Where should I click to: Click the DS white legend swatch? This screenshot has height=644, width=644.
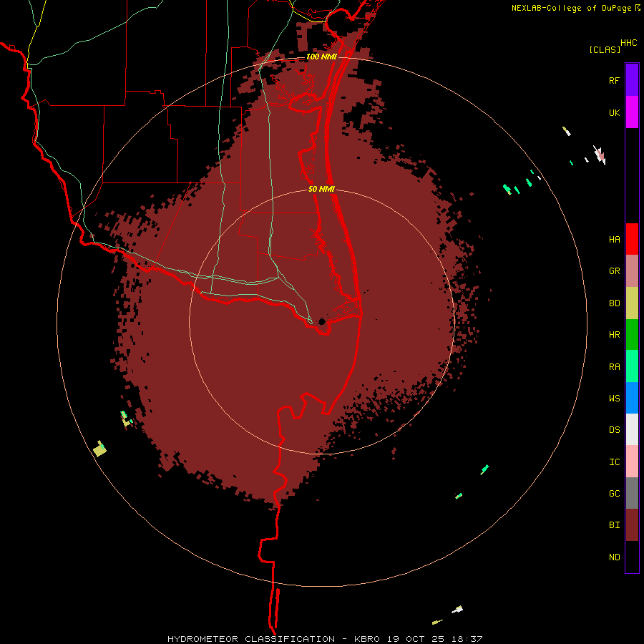pyautogui.click(x=632, y=429)
